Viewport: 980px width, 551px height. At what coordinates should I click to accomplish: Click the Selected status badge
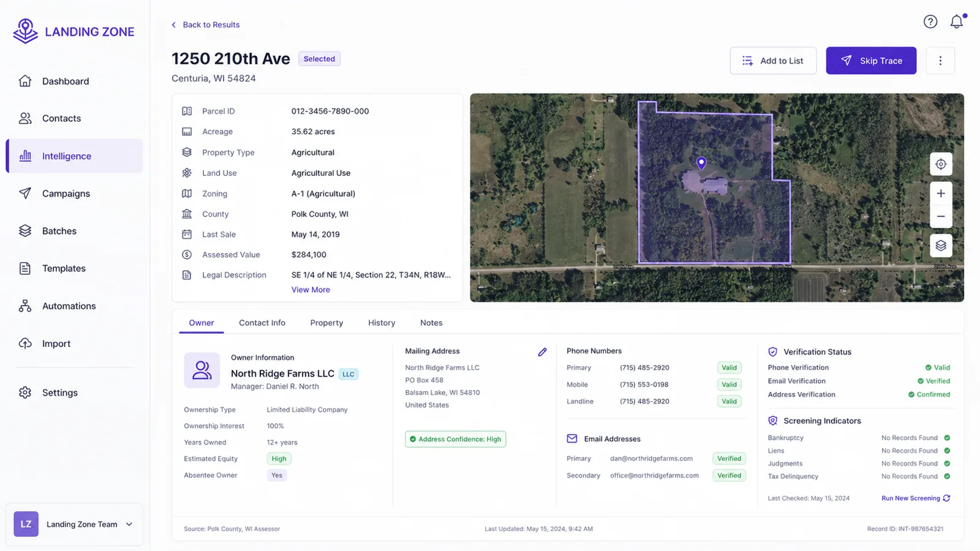tap(319, 59)
